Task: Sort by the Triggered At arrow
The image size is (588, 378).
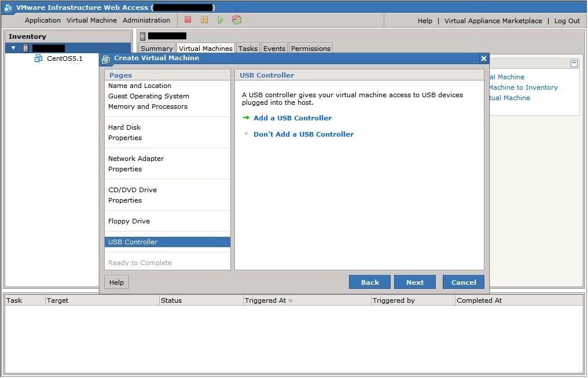Action: tap(291, 301)
